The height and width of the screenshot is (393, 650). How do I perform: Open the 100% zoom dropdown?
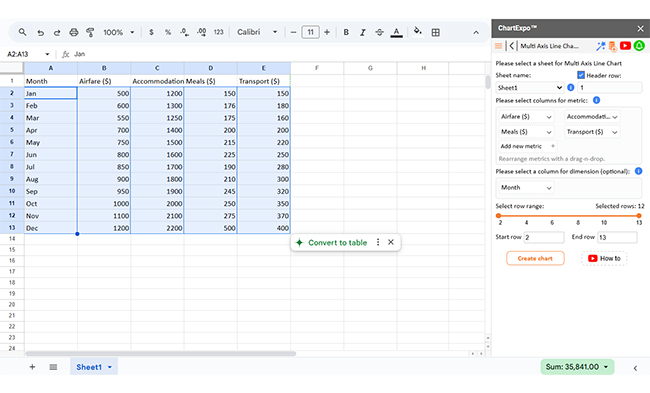[x=119, y=32]
